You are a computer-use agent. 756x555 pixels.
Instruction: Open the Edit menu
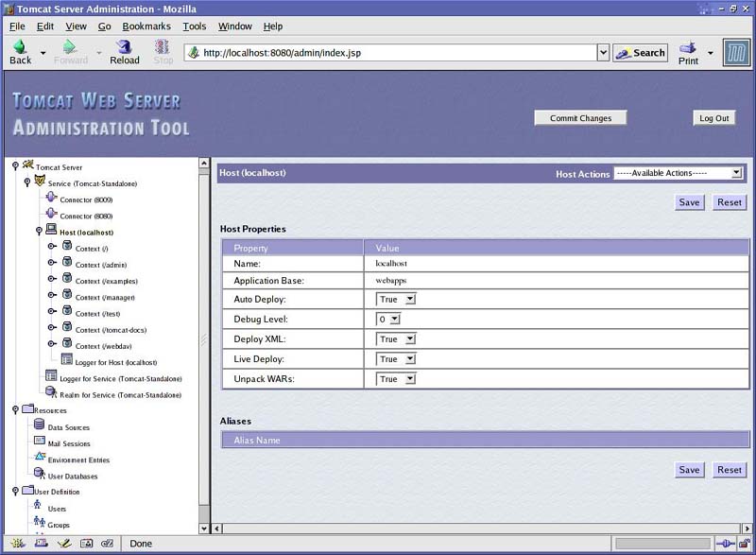tap(45, 26)
